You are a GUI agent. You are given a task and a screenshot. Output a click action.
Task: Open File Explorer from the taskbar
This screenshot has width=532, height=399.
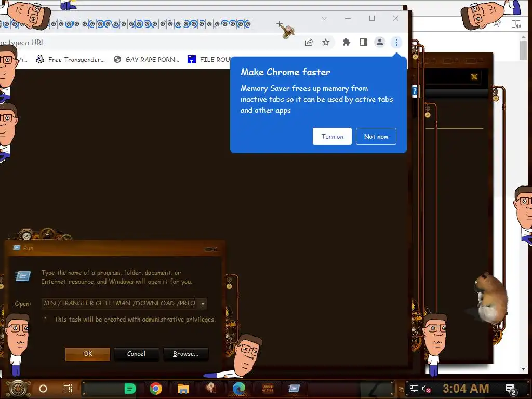(x=183, y=389)
